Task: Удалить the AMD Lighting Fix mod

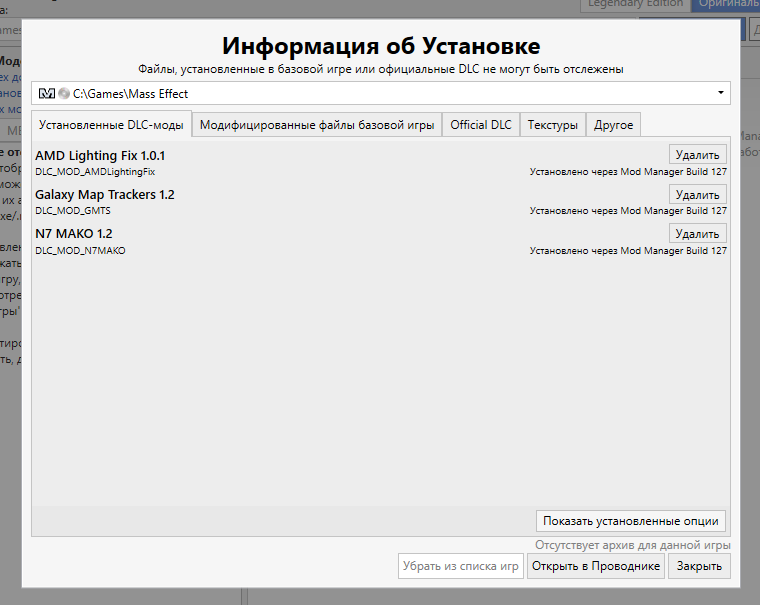Action: click(x=697, y=155)
